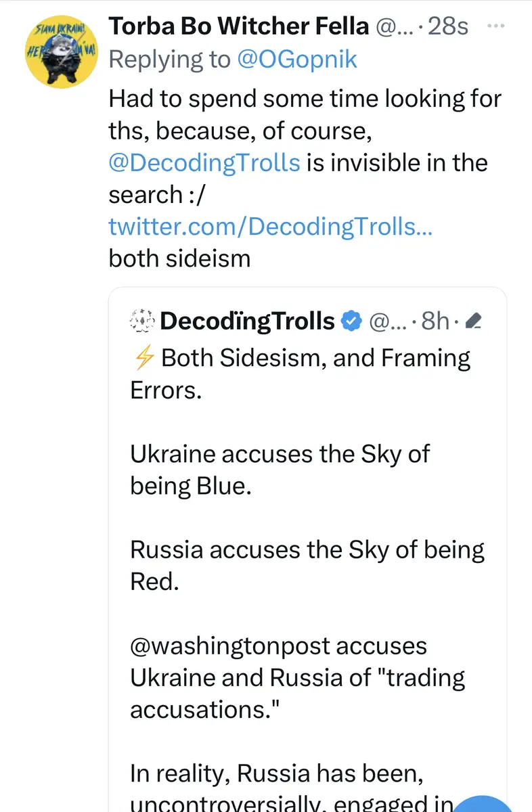The image size is (532, 812).
Task: Tap the DecodingTrolls display name in quote
Action: (248, 321)
